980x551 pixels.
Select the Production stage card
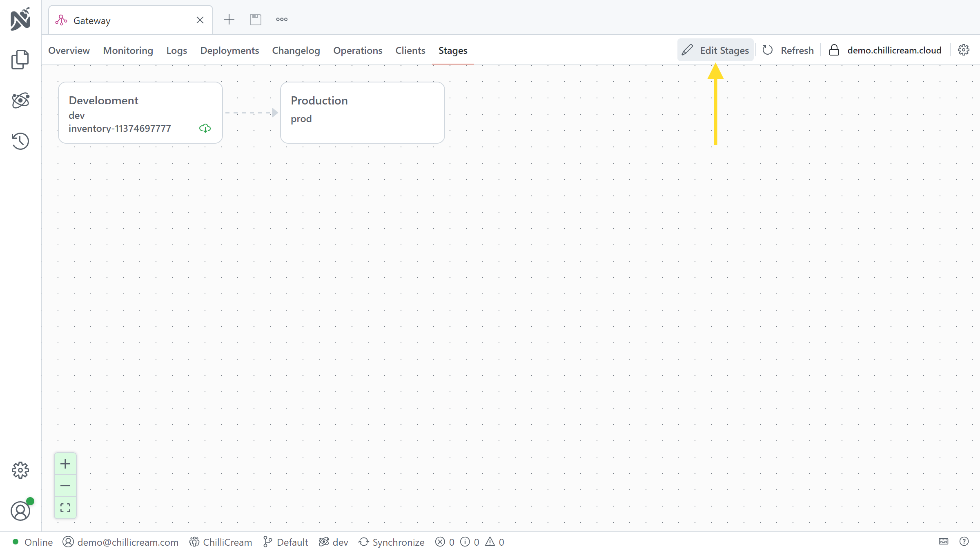click(362, 113)
